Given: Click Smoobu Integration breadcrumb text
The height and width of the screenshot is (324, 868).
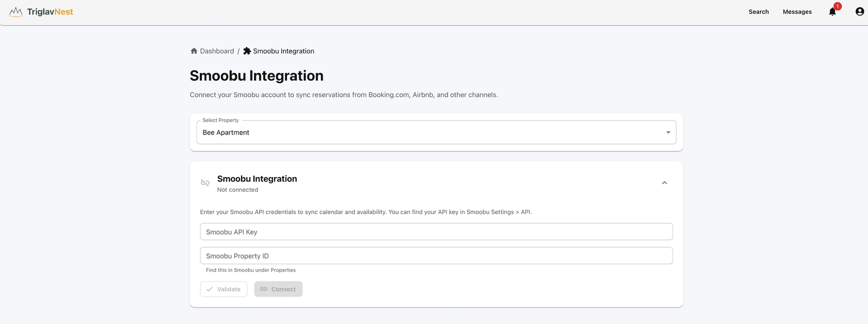Looking at the screenshot, I should pyautogui.click(x=283, y=51).
